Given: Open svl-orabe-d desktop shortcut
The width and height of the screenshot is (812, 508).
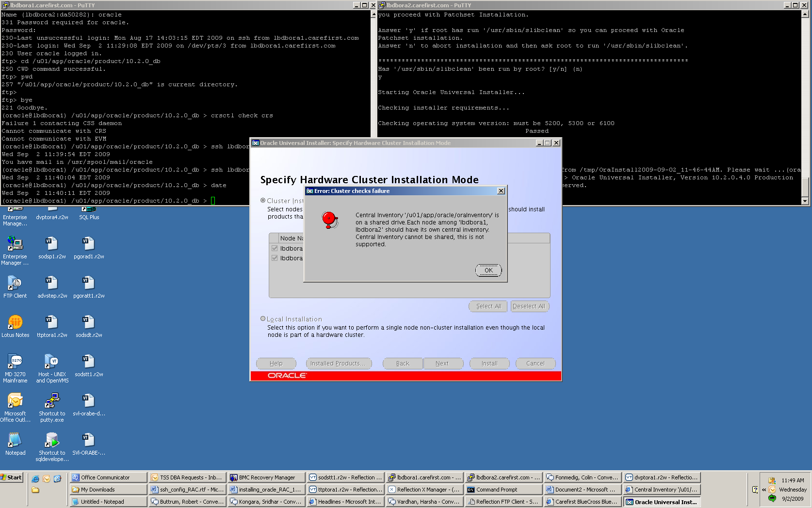Looking at the screenshot, I should 89,405.
